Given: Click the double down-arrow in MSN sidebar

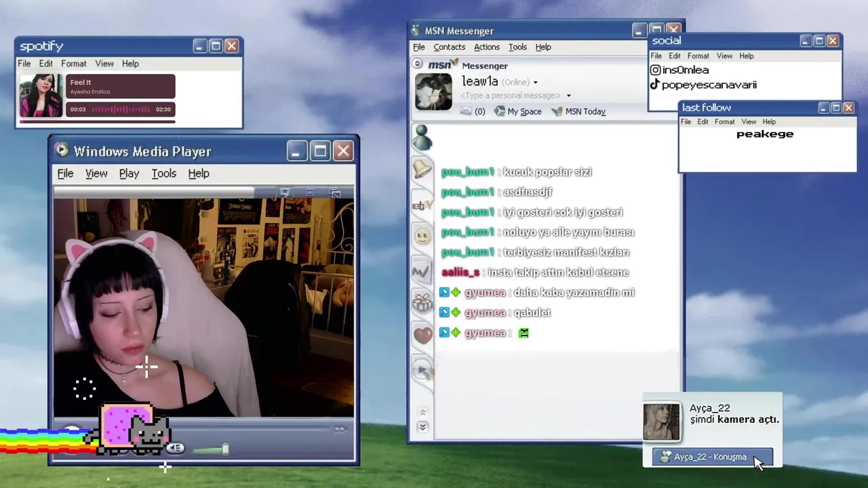Looking at the screenshot, I should coord(422,427).
